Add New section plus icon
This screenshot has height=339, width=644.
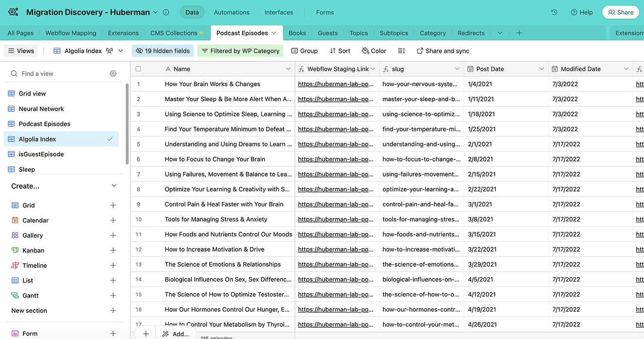tap(113, 311)
